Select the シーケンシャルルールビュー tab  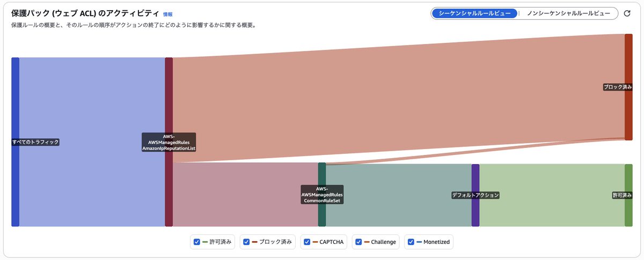[475, 13]
